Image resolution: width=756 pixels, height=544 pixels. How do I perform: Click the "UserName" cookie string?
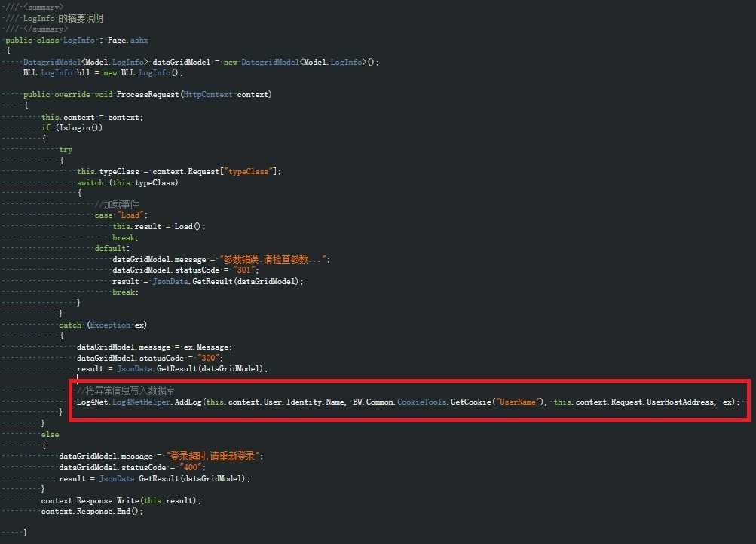point(517,402)
